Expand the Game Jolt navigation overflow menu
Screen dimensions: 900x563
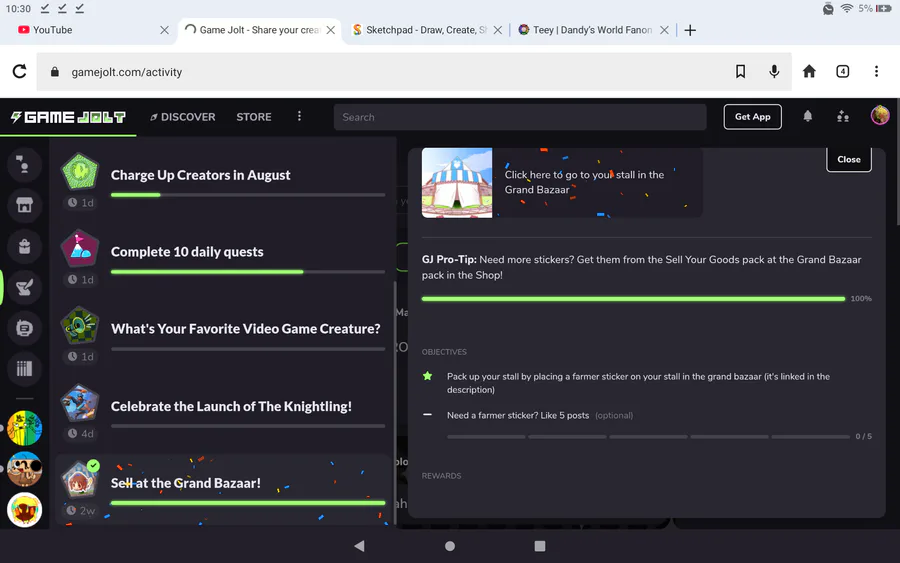coord(299,117)
